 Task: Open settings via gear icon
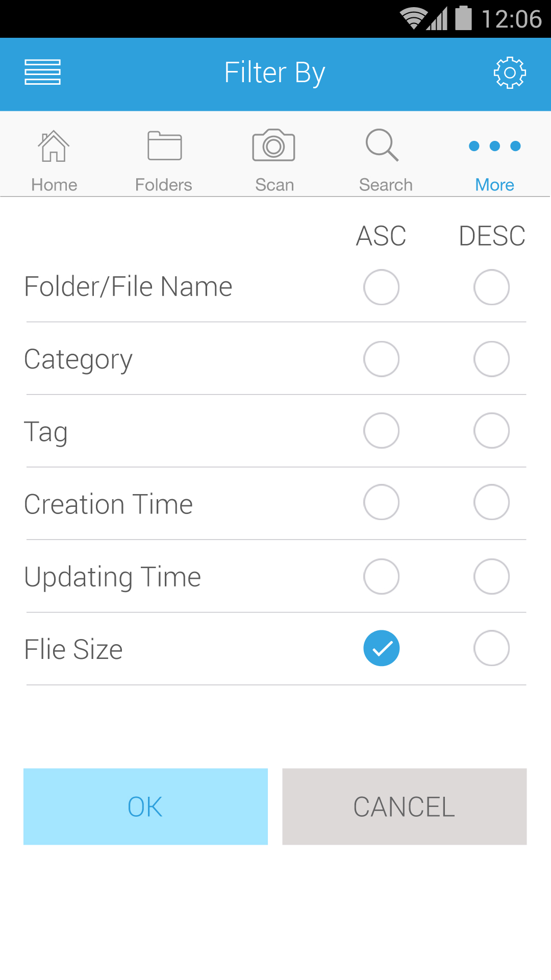pyautogui.click(x=510, y=73)
